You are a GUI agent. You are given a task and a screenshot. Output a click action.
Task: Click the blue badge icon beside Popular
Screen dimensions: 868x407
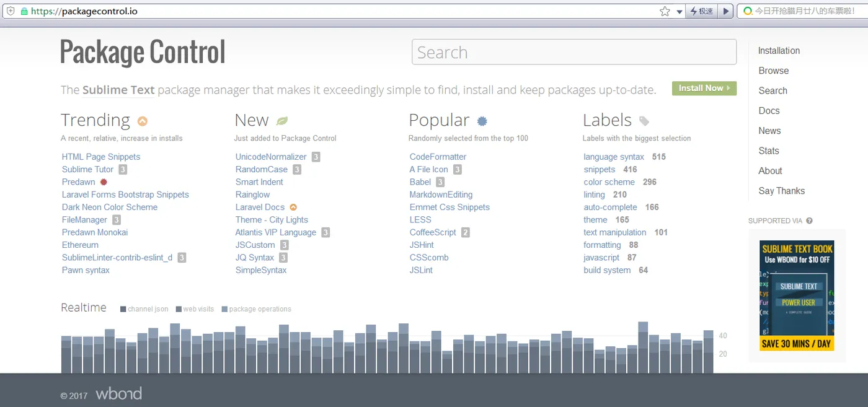pos(482,121)
